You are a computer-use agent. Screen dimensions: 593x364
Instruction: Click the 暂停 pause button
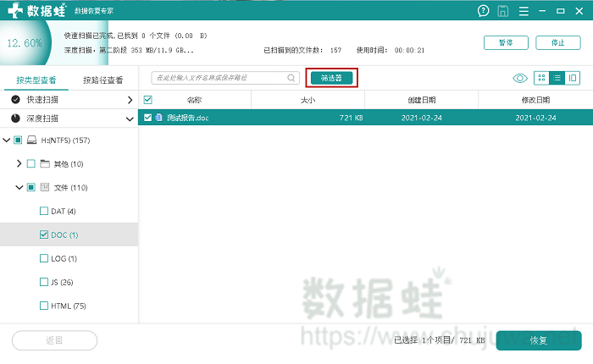click(x=506, y=42)
